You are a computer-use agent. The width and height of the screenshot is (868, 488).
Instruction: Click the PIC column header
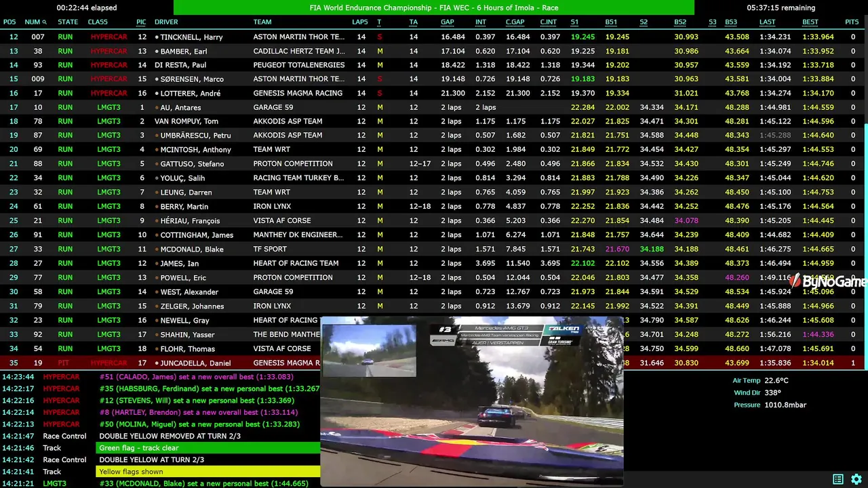(x=141, y=22)
